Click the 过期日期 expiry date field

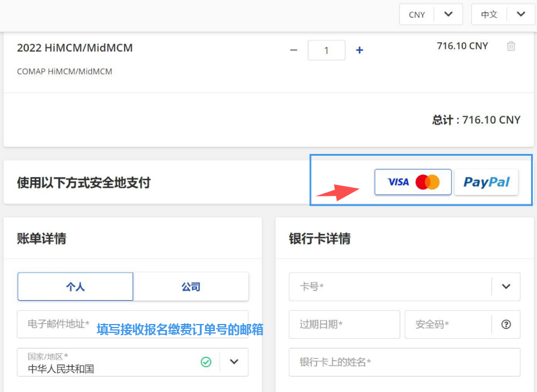(344, 324)
